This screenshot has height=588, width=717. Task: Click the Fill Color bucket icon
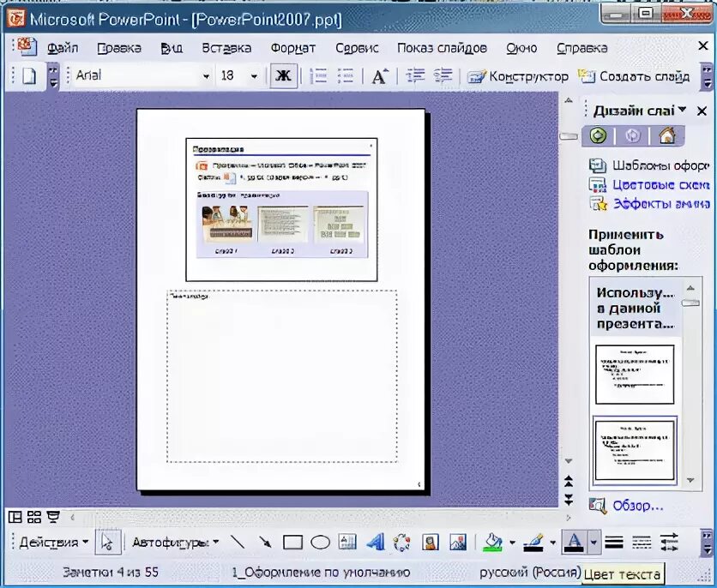(491, 542)
